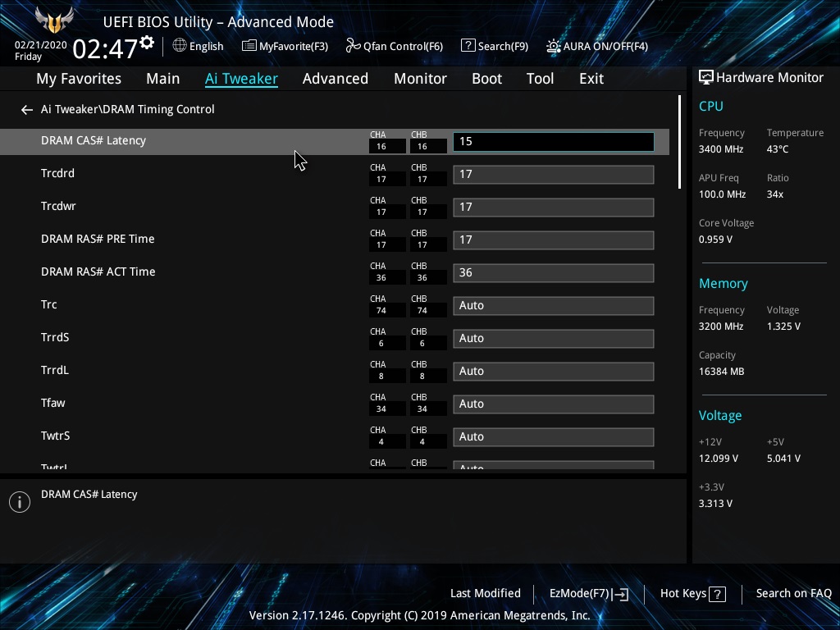Click Last Modified button
Image resolution: width=840 pixels, height=630 pixels.
[x=486, y=594]
